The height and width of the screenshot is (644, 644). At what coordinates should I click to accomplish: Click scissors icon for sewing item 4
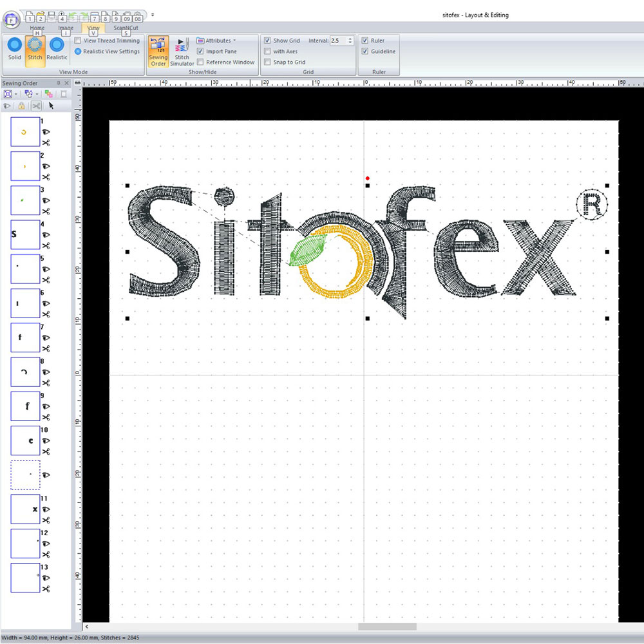click(x=46, y=245)
